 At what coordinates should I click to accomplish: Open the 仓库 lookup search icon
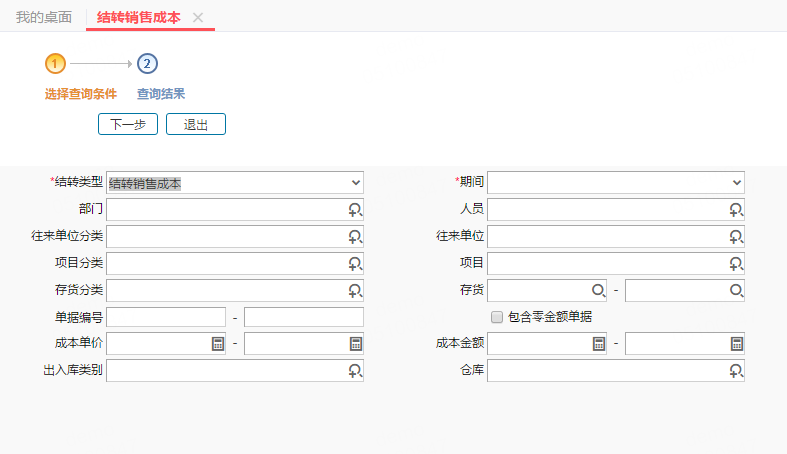click(736, 370)
